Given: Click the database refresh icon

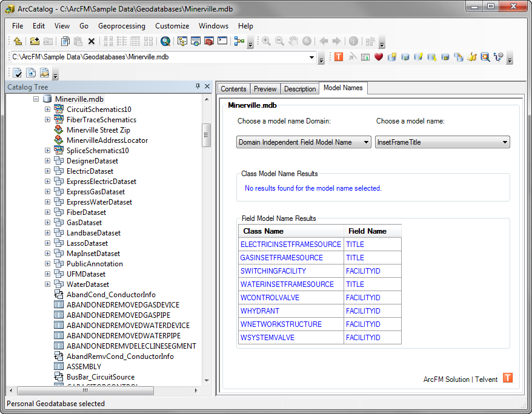Looking at the screenshot, I should [405, 57].
